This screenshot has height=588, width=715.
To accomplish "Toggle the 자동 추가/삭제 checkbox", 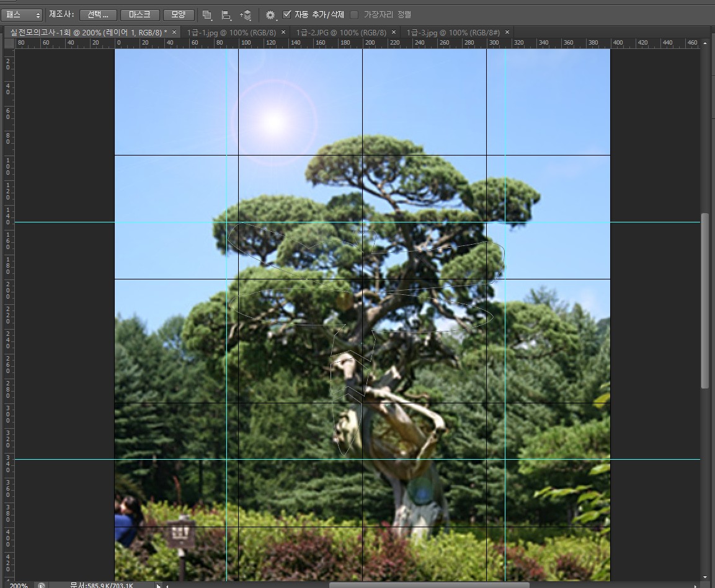I will [286, 14].
